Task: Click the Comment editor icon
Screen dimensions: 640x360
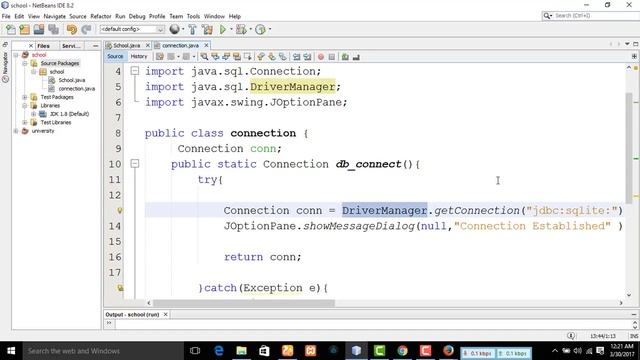Action: (345, 57)
